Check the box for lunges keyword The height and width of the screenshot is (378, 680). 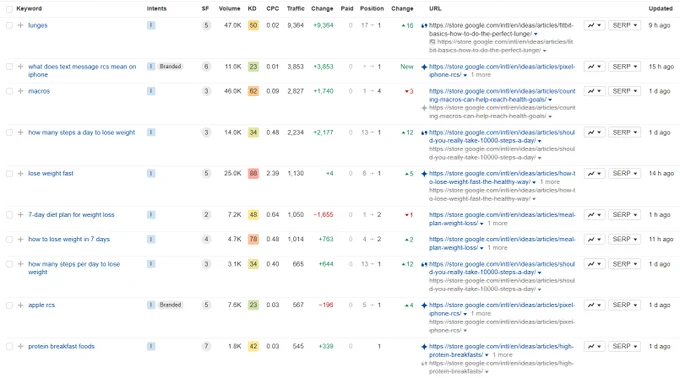click(x=9, y=25)
